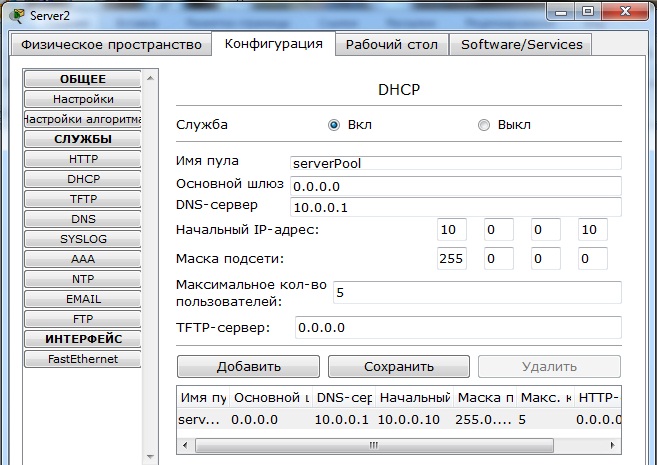The height and width of the screenshot is (465, 657).
Task: Click the Server2 window title icon
Action: 17,16
